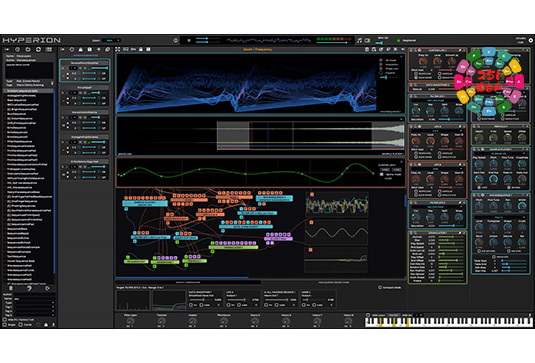Click the Freq Hz knob on Custom LFO 1
The width and height of the screenshot is (535, 363).
click(423, 62)
